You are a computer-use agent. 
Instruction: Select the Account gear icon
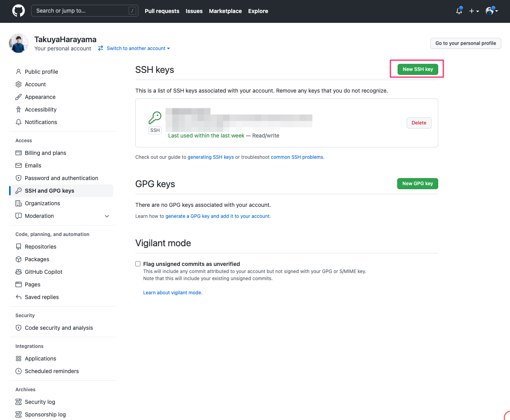(18, 84)
